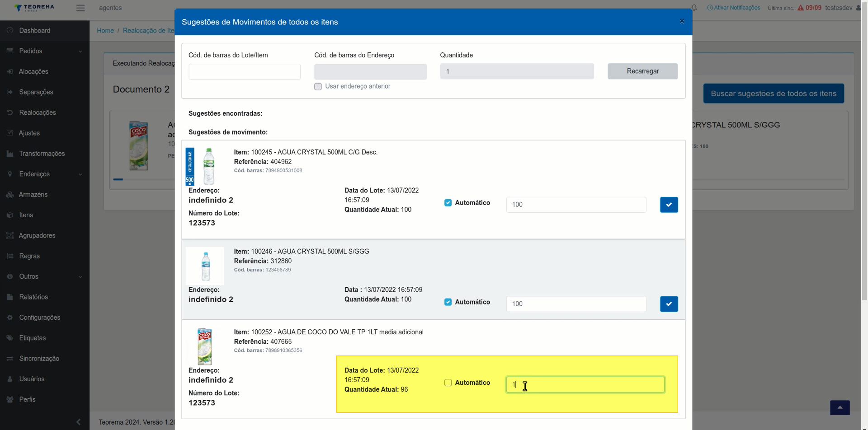The width and height of the screenshot is (868, 430).
Task: Open Dashboard from the sidebar icon
Action: click(10, 30)
